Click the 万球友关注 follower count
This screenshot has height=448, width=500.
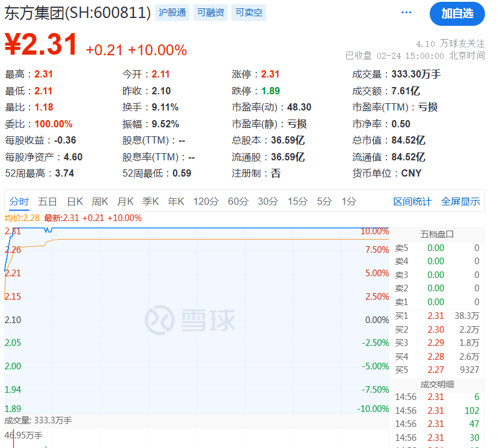coord(450,44)
